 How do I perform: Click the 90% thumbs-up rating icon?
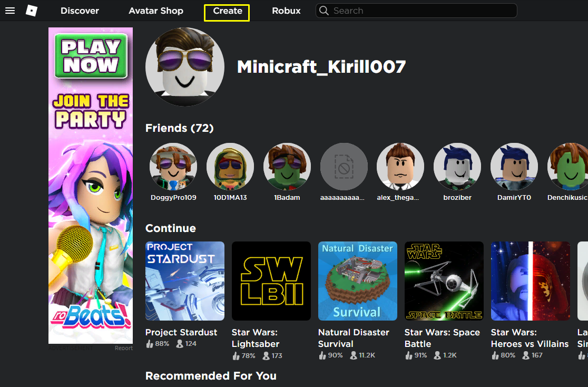tap(322, 355)
